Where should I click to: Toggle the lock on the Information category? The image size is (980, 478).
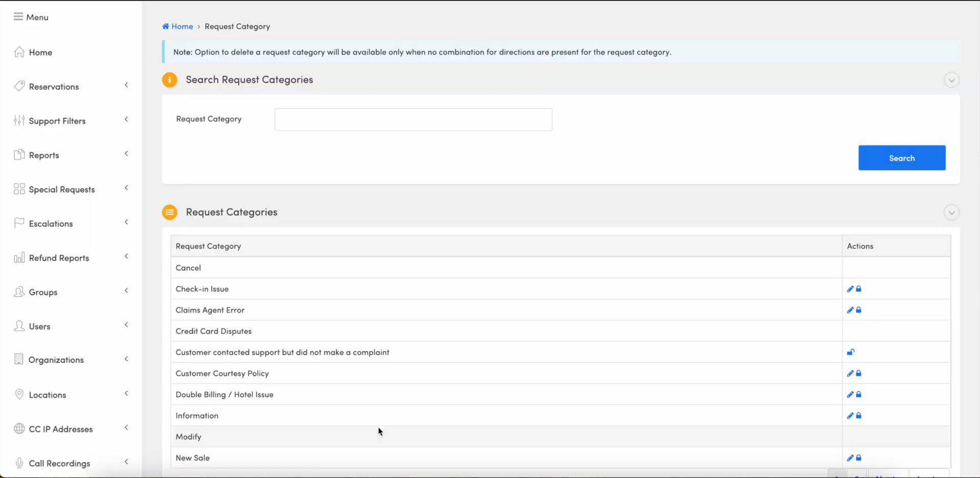tap(859, 416)
